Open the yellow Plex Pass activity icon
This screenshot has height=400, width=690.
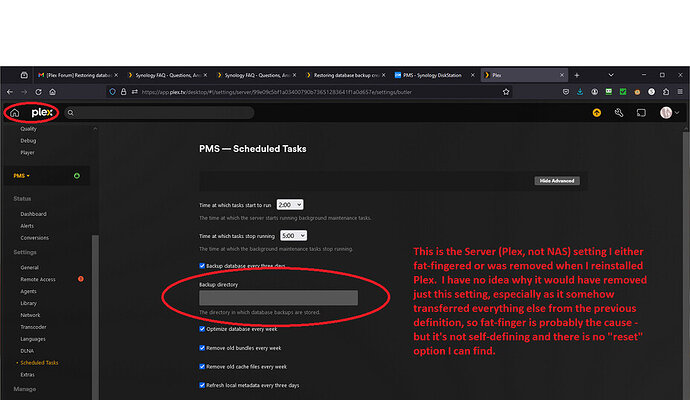point(597,113)
